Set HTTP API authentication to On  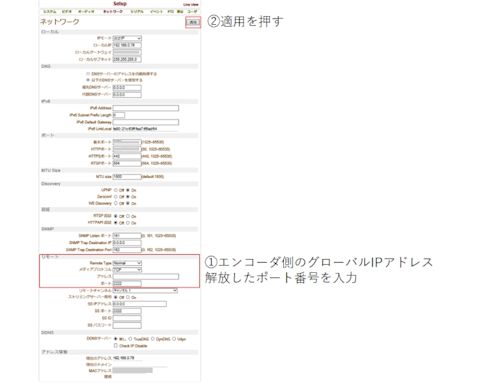128,223
